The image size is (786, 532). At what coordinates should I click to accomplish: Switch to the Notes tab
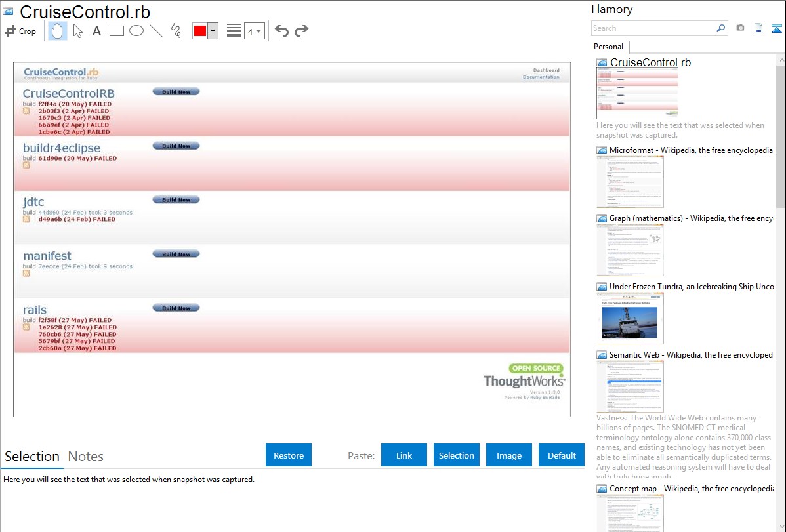coord(86,457)
